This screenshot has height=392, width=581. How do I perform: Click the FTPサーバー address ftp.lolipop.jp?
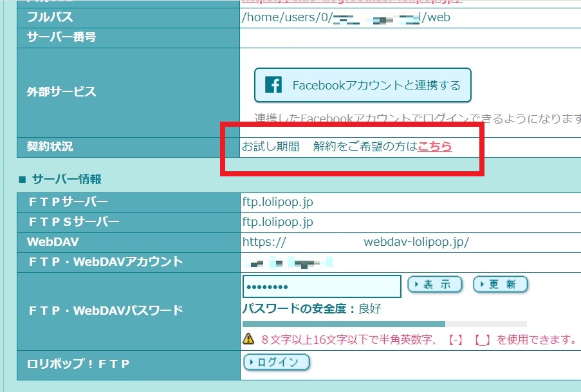278,202
